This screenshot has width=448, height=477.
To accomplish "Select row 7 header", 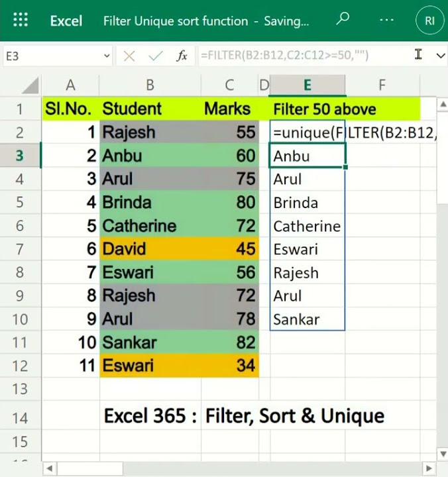I will click(x=20, y=249).
